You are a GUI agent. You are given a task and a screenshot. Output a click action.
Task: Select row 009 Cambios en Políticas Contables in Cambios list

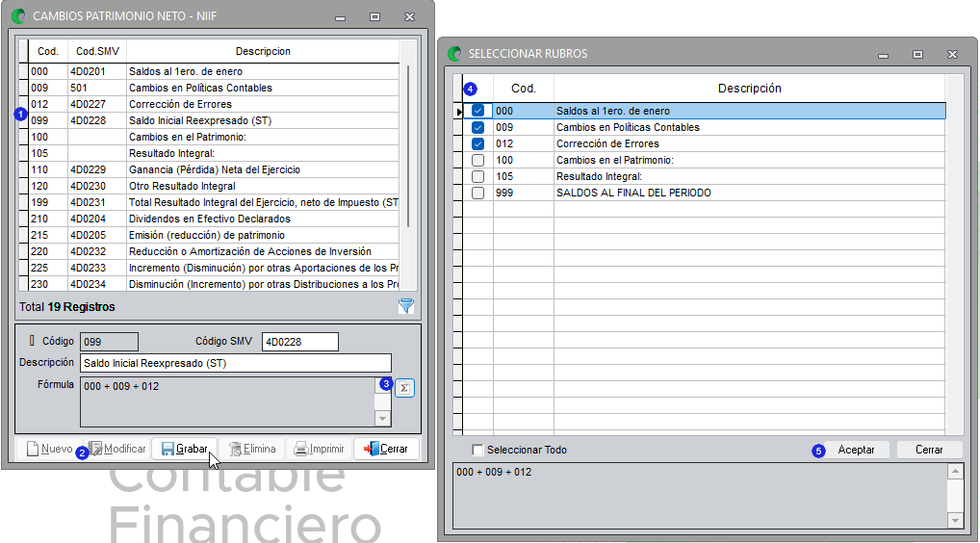tap(214, 88)
